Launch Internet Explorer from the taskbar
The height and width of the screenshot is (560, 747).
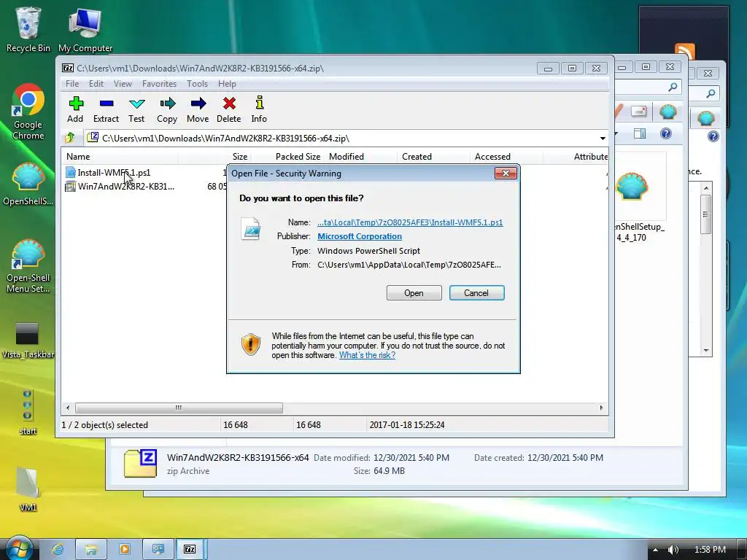tap(58, 549)
